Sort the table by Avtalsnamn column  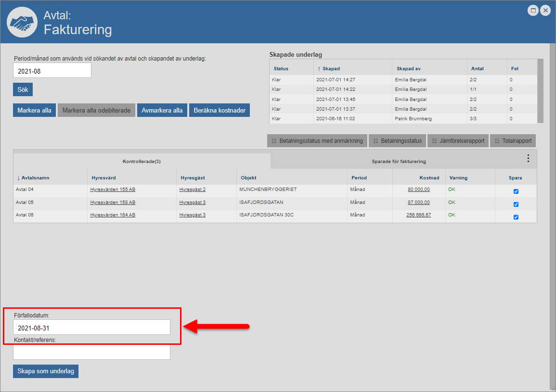[x=35, y=177]
